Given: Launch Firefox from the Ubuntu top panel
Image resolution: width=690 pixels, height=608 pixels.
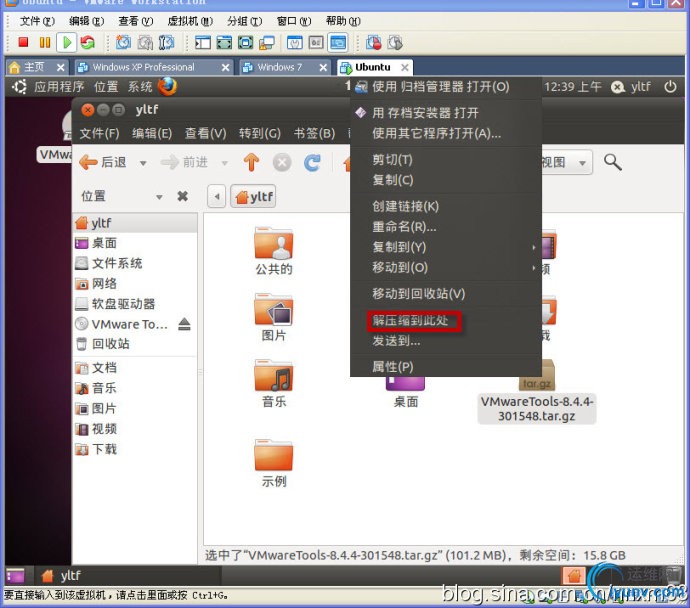Looking at the screenshot, I should (167, 87).
